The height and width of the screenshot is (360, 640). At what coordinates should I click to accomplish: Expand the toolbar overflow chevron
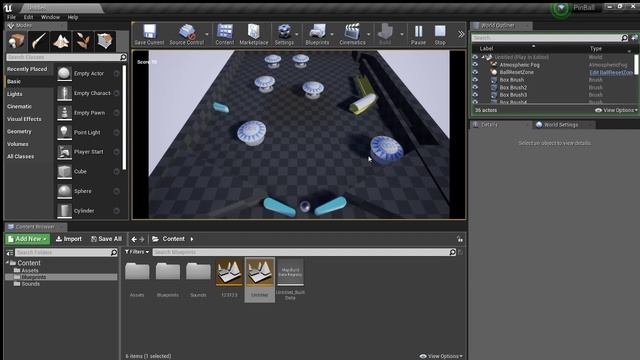tap(461, 34)
